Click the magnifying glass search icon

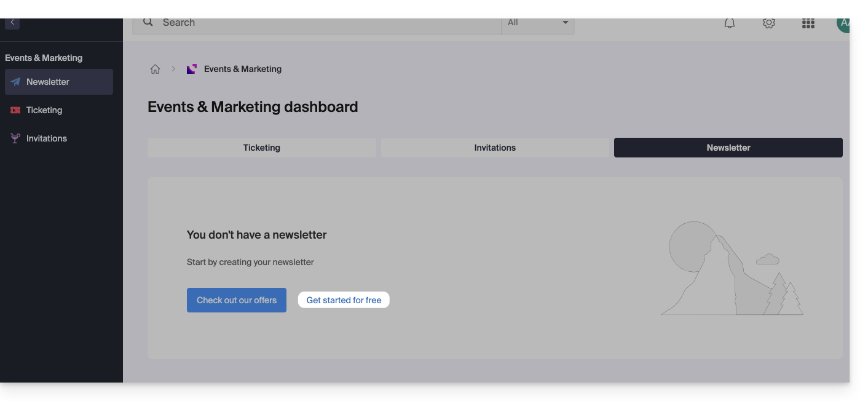coord(148,22)
